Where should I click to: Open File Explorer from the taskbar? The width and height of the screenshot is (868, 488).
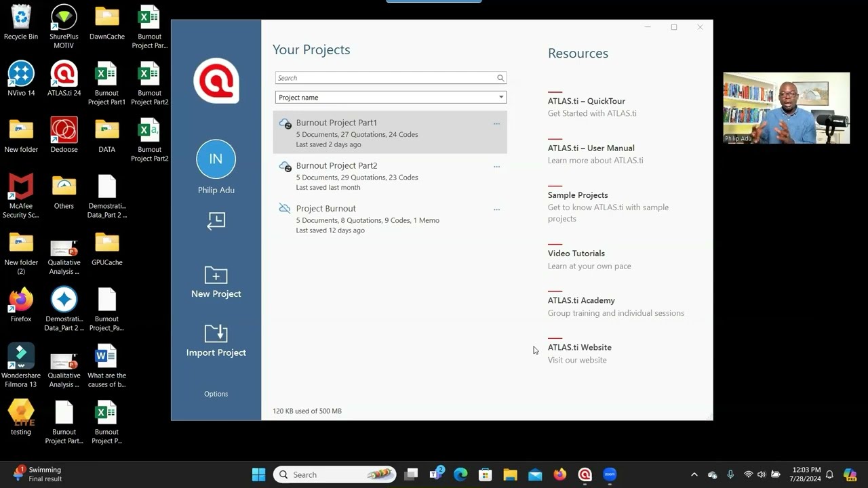tap(510, 474)
